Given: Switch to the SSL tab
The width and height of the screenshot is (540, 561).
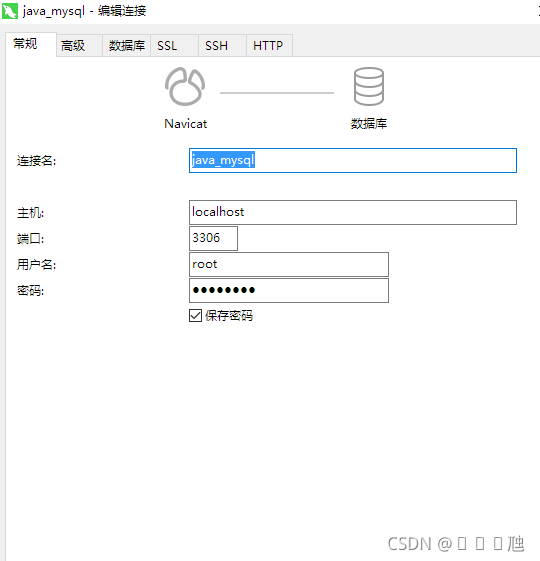Looking at the screenshot, I should (174, 45).
